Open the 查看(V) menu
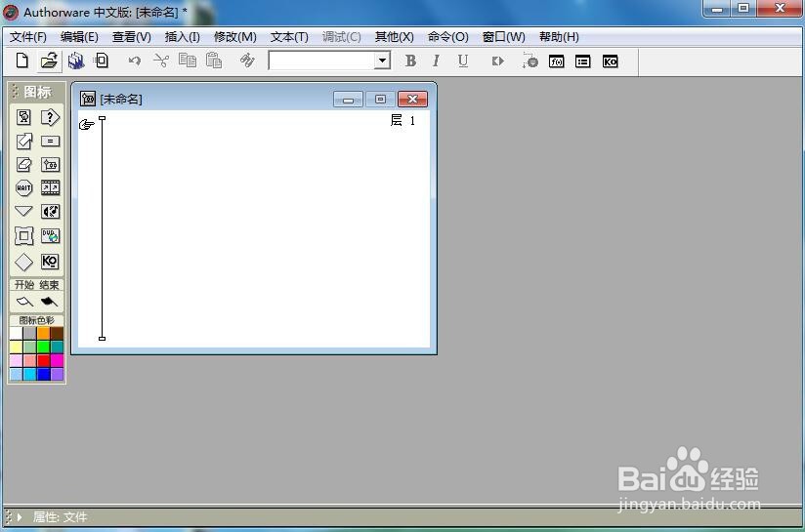Screen dimensions: 805x532 (132, 37)
